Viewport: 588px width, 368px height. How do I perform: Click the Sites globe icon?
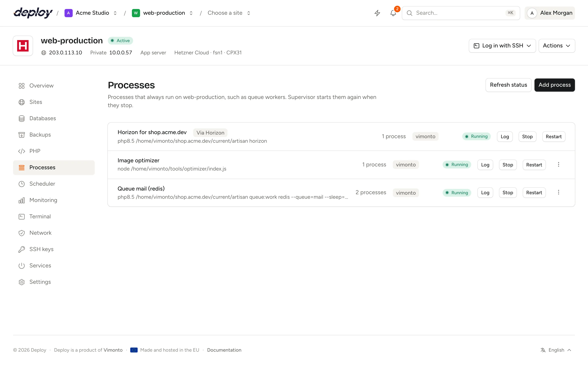point(22,102)
